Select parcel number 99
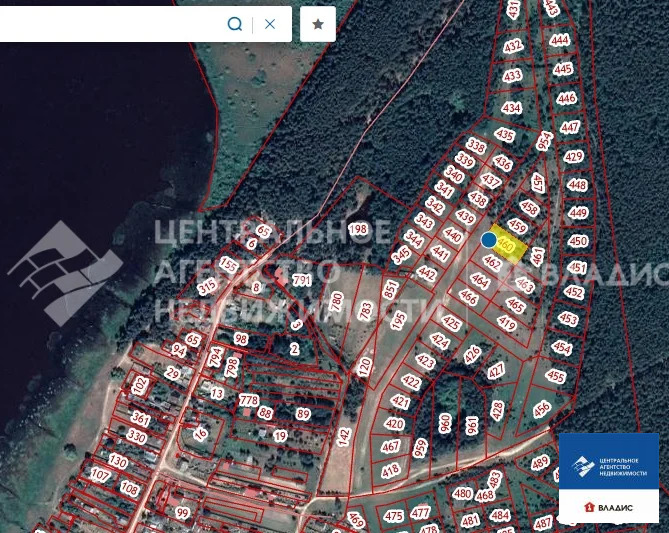Viewport: 669px width, 533px height. click(182, 513)
